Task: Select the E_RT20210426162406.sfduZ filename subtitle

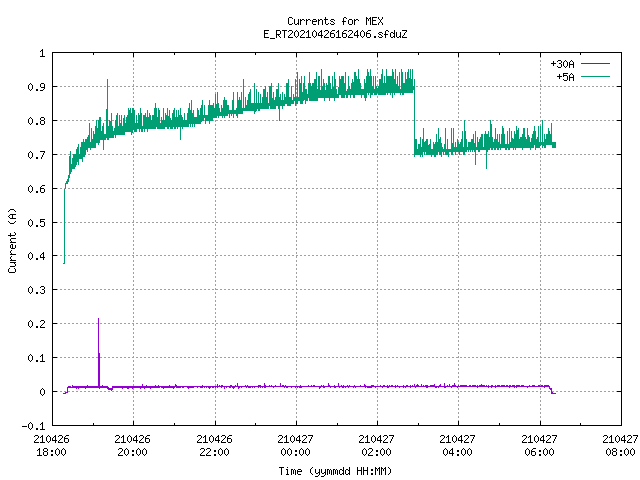Action: point(335,34)
